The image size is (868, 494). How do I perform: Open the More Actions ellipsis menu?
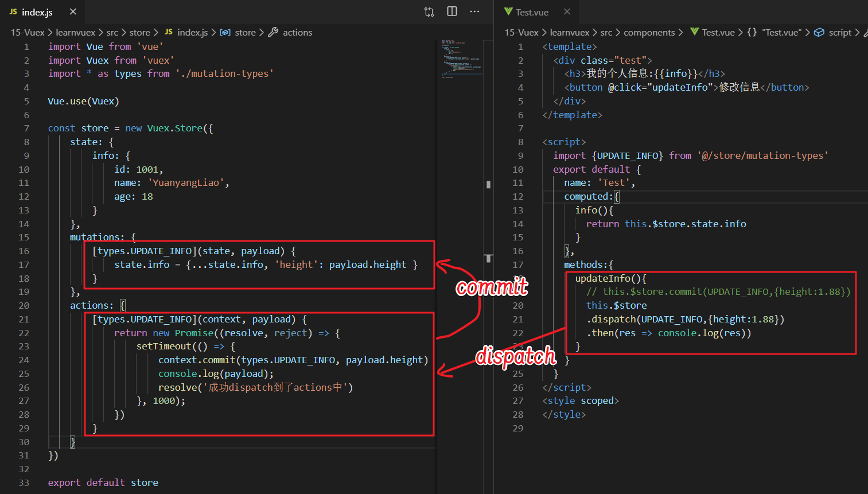(x=474, y=11)
